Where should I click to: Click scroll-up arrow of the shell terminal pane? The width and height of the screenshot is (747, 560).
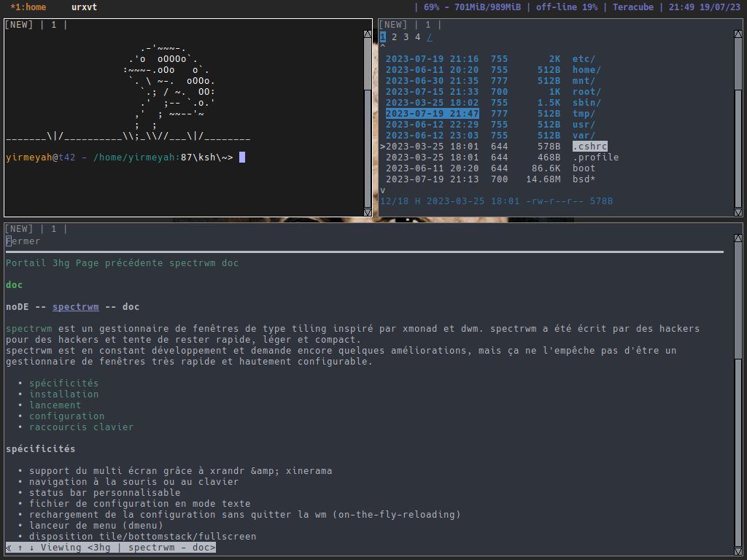pyautogui.click(x=368, y=34)
